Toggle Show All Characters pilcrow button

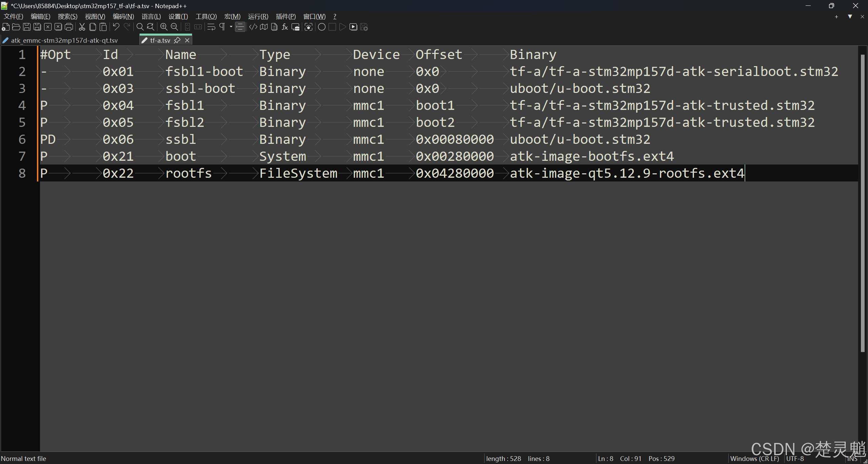tap(222, 27)
